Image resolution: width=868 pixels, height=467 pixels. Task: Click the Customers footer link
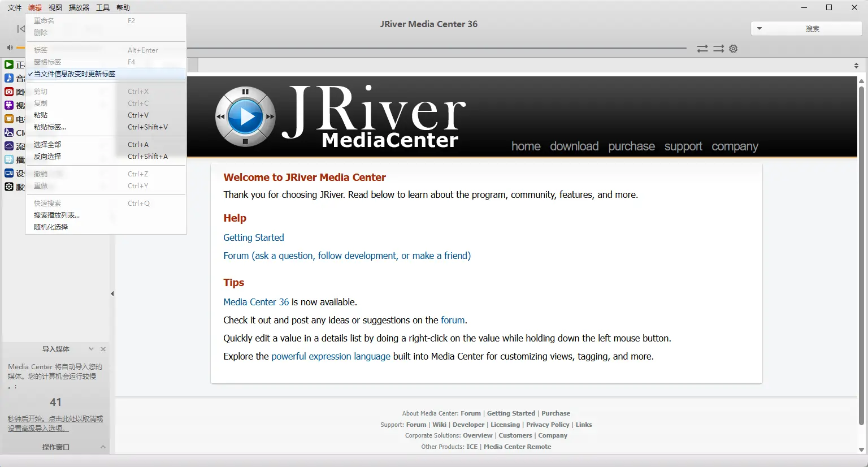click(x=515, y=435)
